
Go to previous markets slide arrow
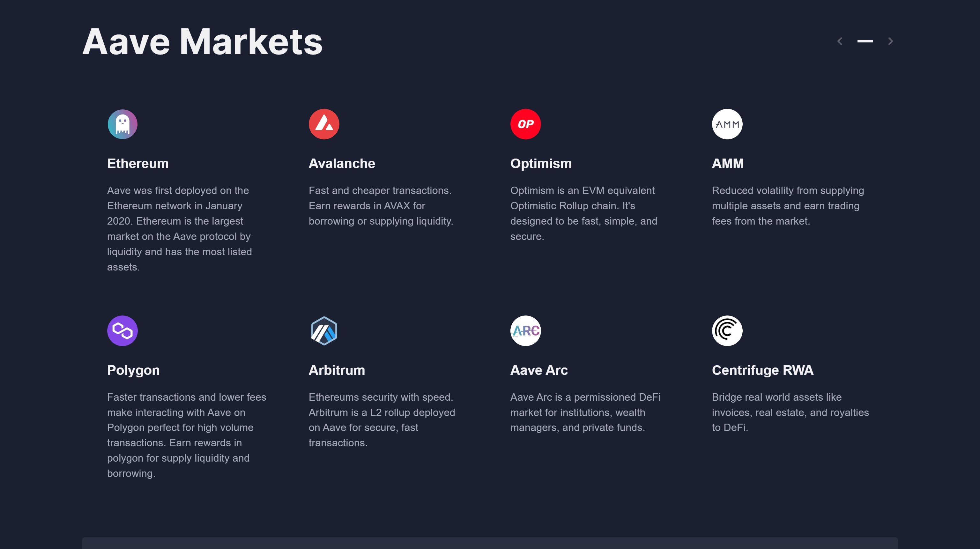840,41
